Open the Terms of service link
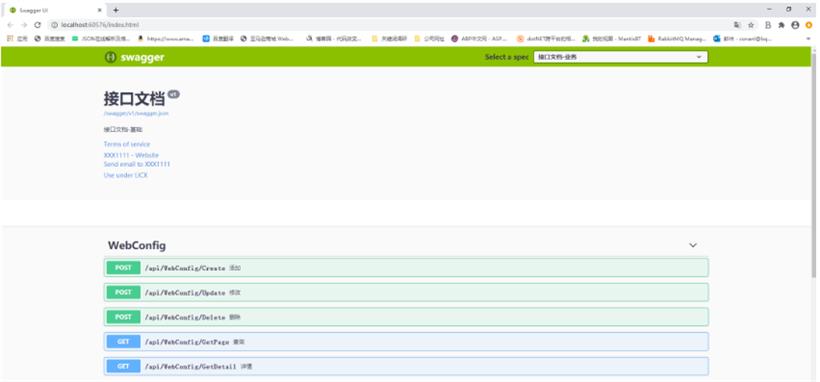This screenshot has height=382, width=820. [127, 144]
